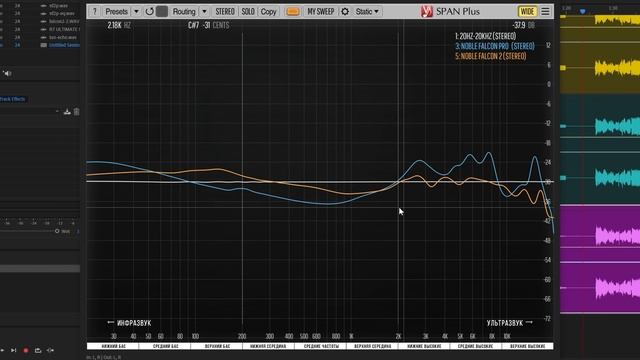
Task: Click the C#7 -31 CENTS note readout
Action: [209, 25]
